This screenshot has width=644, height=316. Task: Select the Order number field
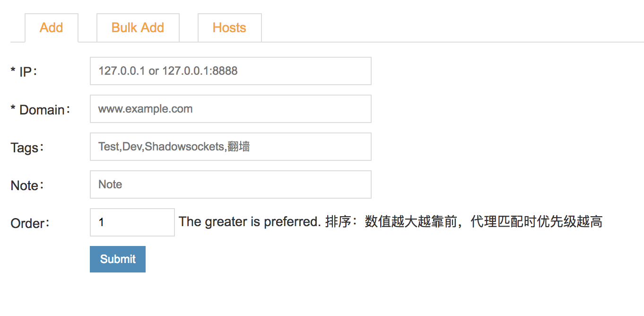(x=132, y=222)
